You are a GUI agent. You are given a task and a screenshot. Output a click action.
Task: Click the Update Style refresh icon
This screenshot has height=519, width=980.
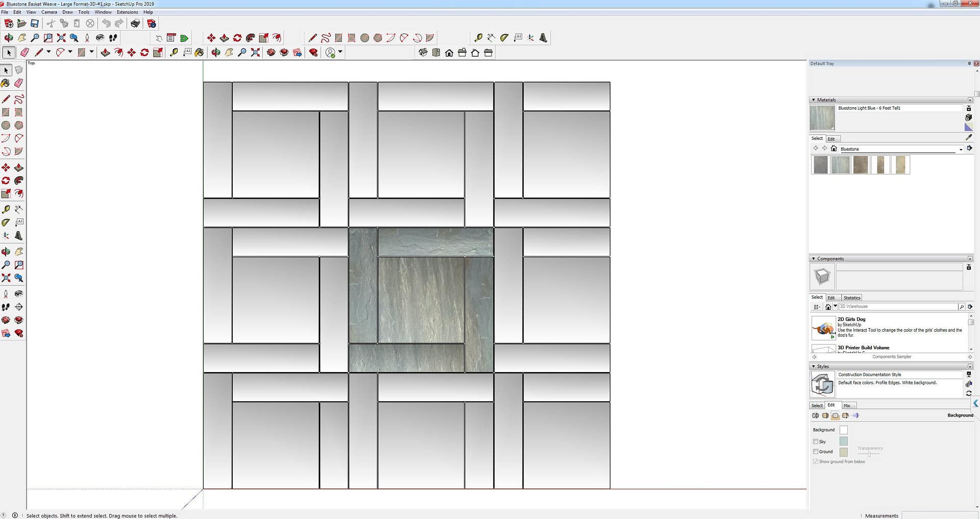968,393
